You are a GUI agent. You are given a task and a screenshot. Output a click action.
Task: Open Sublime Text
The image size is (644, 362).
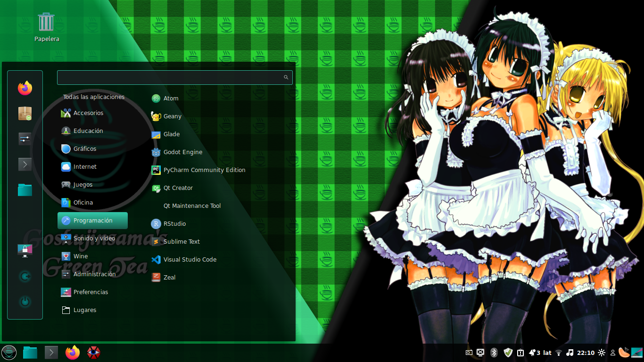tap(181, 242)
